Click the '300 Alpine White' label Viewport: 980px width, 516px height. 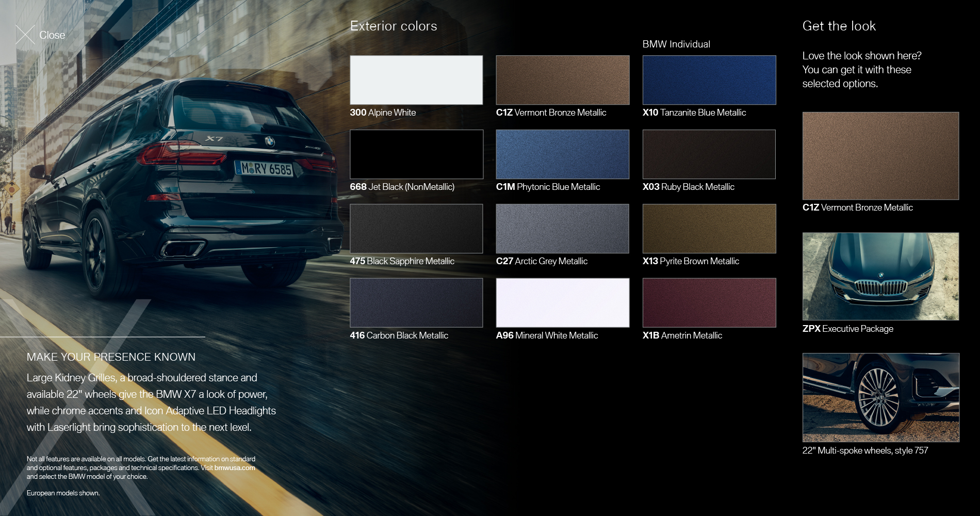click(383, 112)
